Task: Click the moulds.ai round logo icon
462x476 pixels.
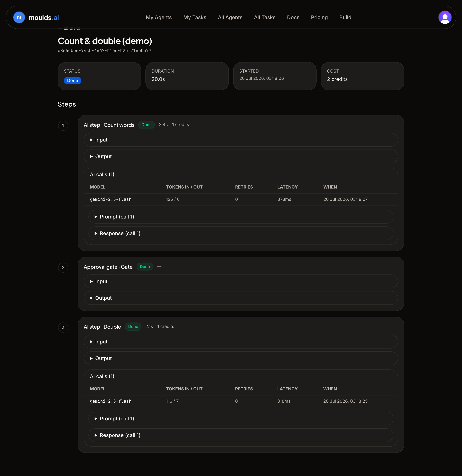Action: click(x=19, y=18)
